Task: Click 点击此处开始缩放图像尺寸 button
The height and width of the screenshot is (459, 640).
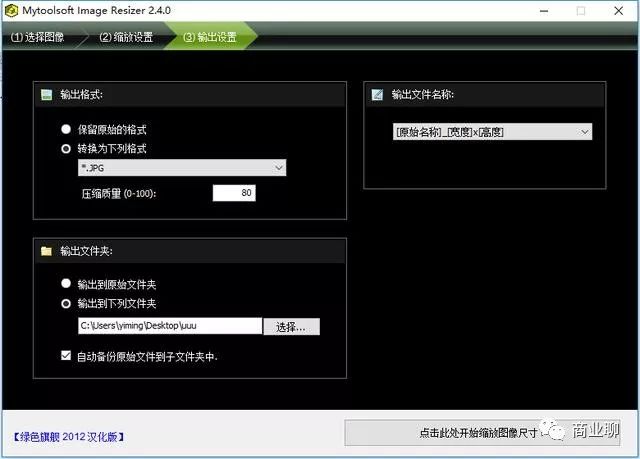Action: coord(482,432)
